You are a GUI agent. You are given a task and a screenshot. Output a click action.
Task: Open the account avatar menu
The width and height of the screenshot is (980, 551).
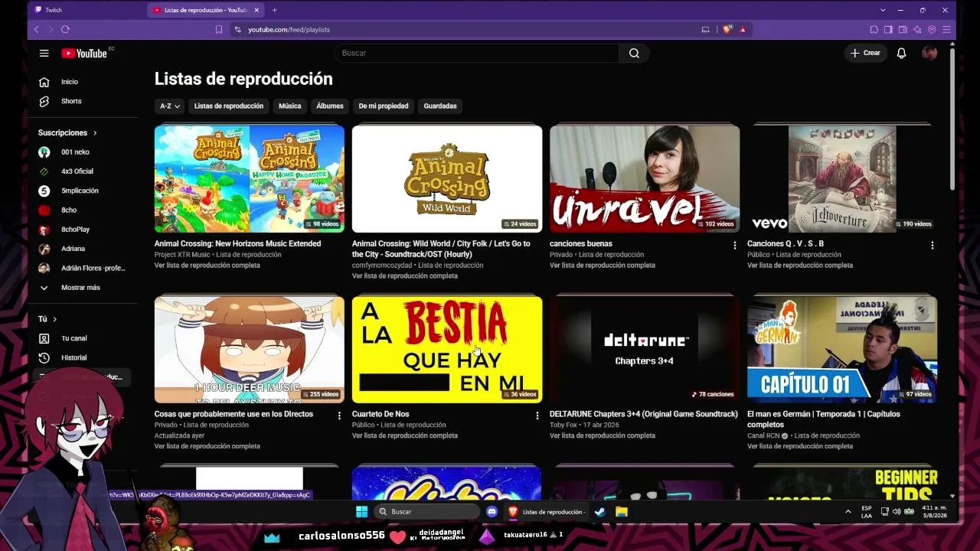coord(929,53)
